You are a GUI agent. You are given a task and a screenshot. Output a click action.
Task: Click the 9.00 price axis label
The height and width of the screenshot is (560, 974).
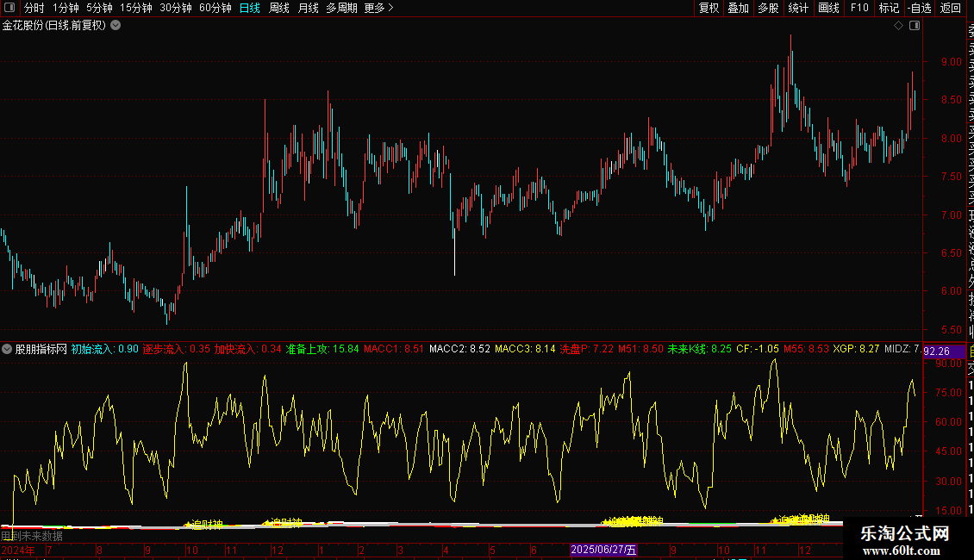click(x=952, y=62)
